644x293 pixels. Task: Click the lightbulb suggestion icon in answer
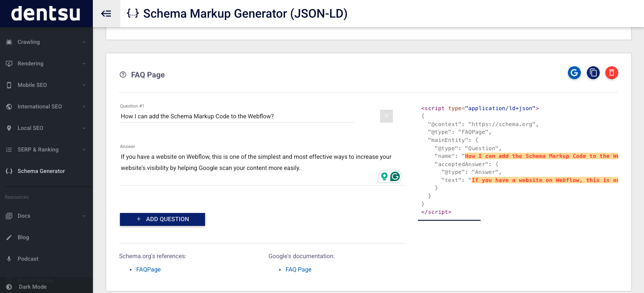pos(384,176)
